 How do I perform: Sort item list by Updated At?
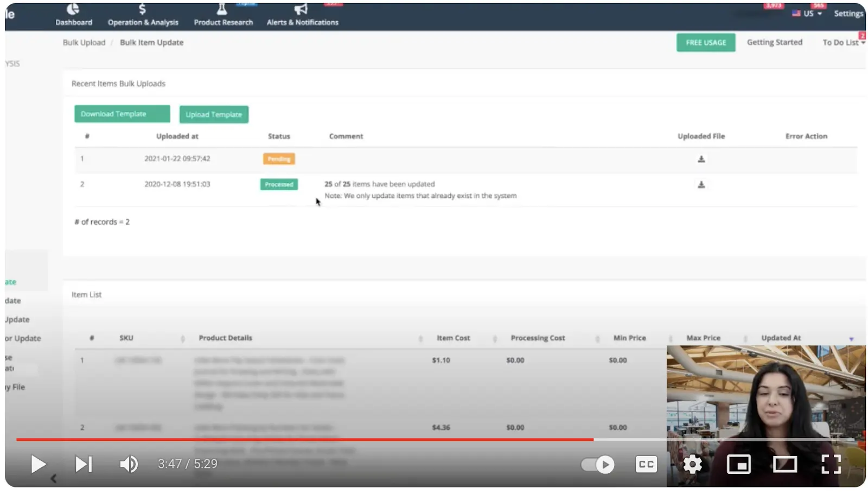781,338
